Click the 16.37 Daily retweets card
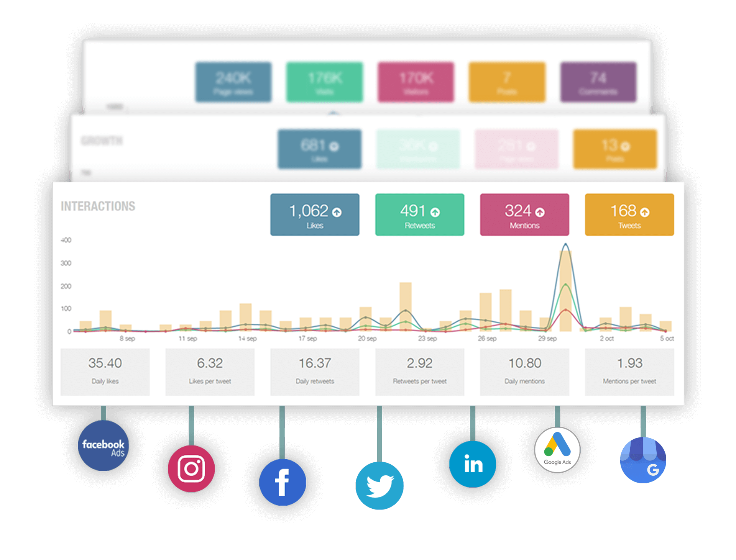 [315, 372]
